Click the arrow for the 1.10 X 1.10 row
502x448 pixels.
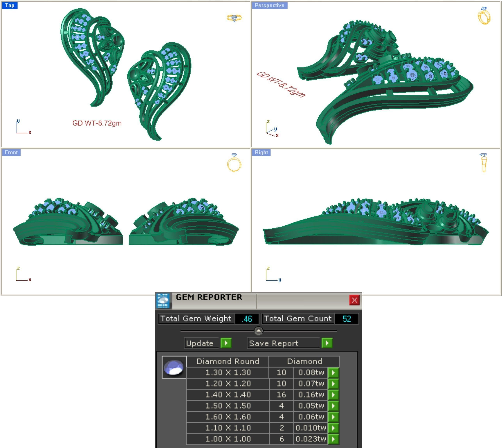pyautogui.click(x=333, y=428)
